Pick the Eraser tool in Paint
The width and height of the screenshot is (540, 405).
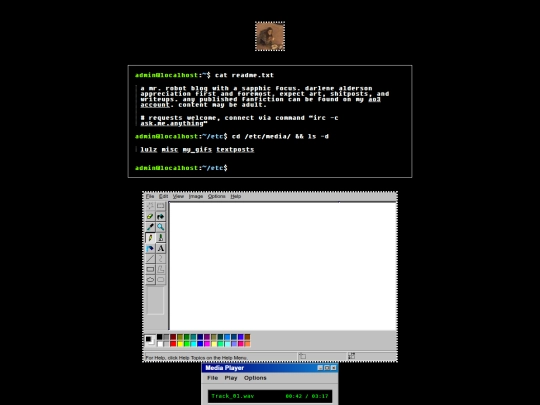coord(150,217)
